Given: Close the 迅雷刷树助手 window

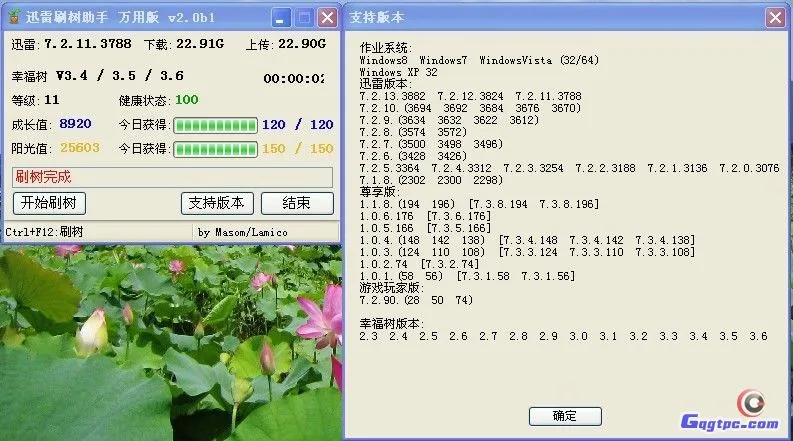Looking at the screenshot, I should tap(328, 18).
